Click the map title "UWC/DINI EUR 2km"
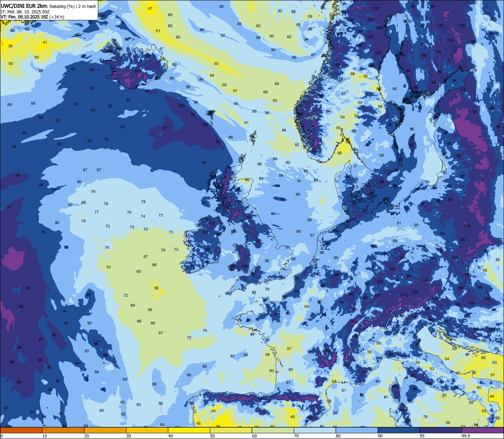This screenshot has height=439, width=504. click(24, 6)
